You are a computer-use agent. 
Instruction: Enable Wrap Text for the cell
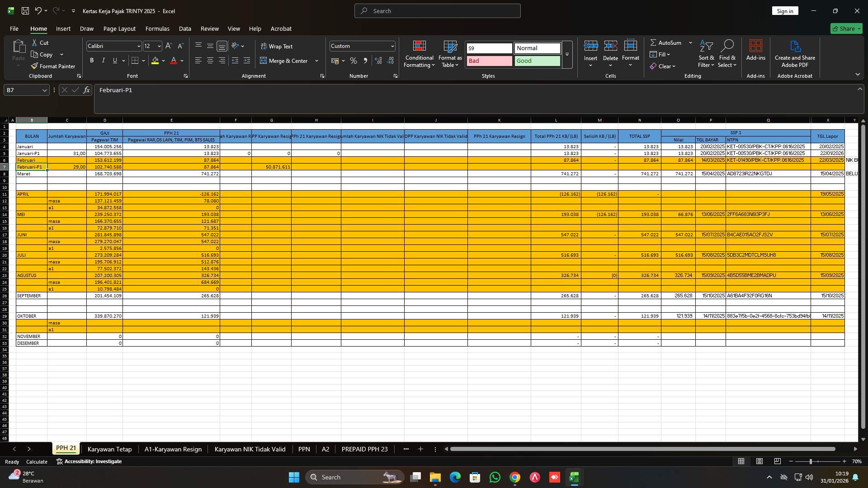pos(277,46)
